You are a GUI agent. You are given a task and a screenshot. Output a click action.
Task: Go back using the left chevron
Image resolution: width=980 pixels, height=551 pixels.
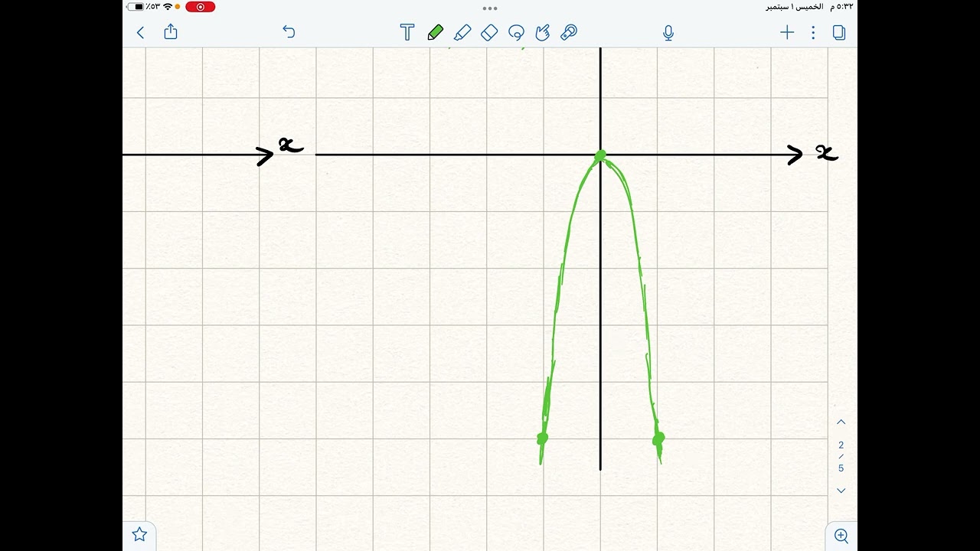pyautogui.click(x=140, y=32)
